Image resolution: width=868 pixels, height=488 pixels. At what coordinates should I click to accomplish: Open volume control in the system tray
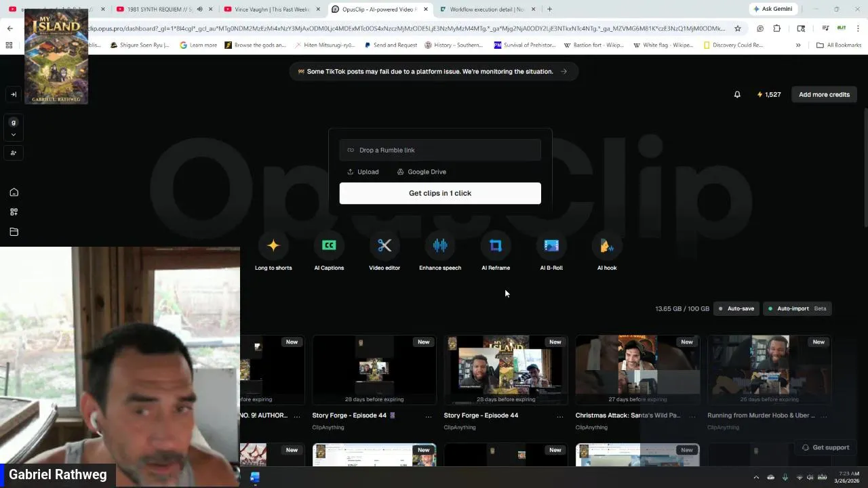pos(810,477)
